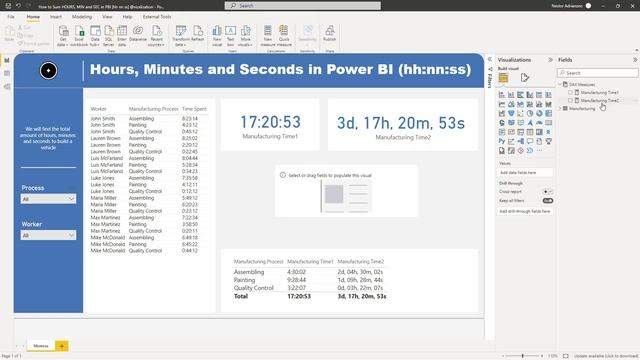Expand the Manufacturing table in Fields

point(560,109)
